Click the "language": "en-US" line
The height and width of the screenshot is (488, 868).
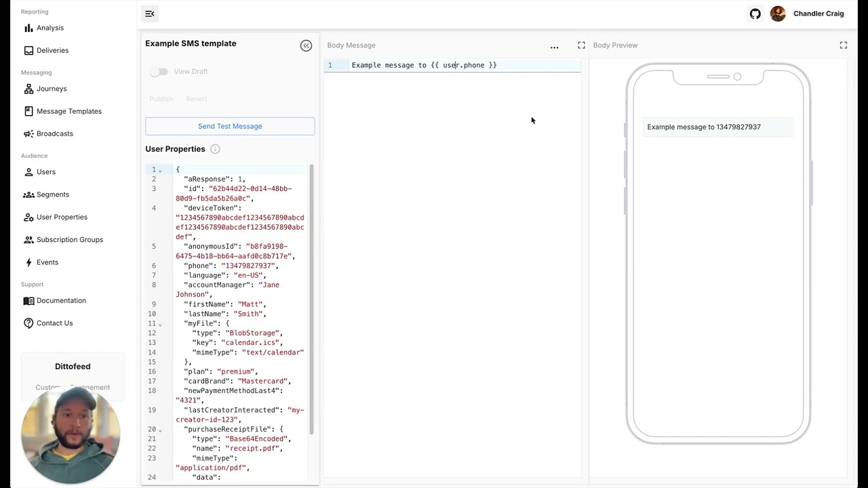coord(225,275)
